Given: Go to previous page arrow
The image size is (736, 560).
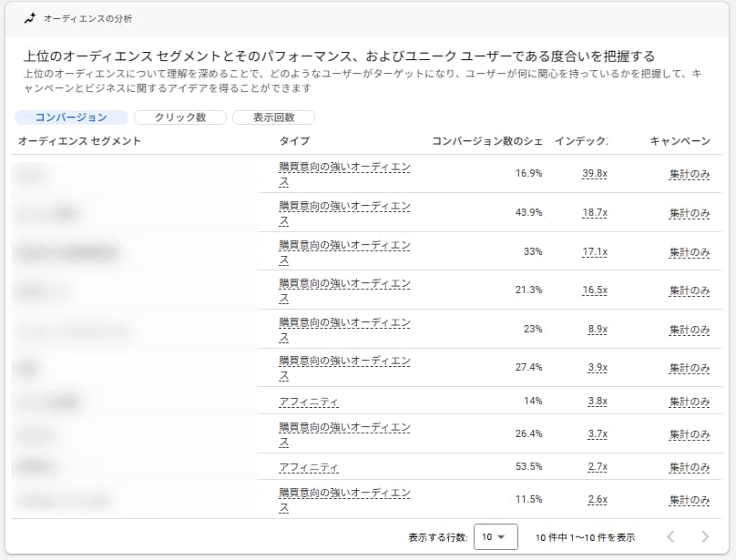Looking at the screenshot, I should pos(670,537).
